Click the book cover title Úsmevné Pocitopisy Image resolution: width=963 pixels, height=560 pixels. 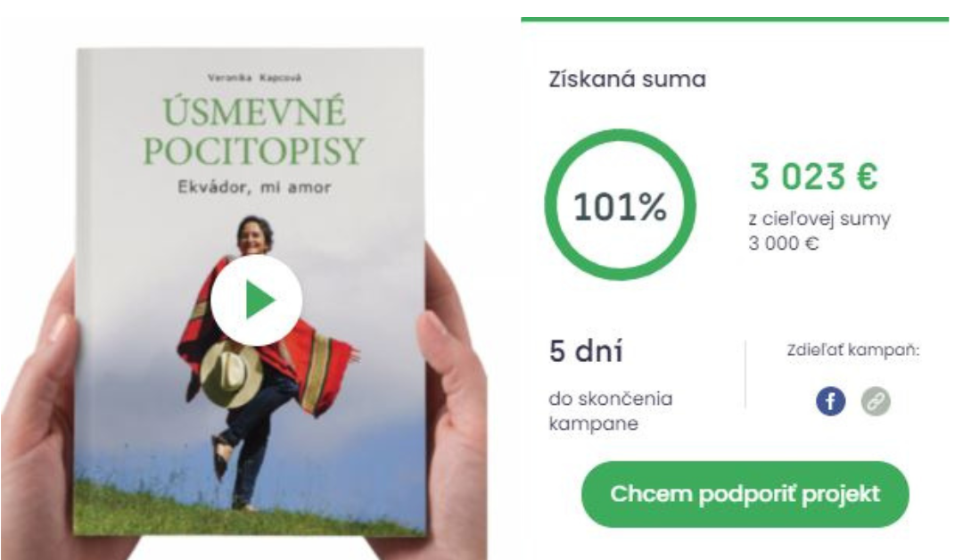tap(253, 131)
